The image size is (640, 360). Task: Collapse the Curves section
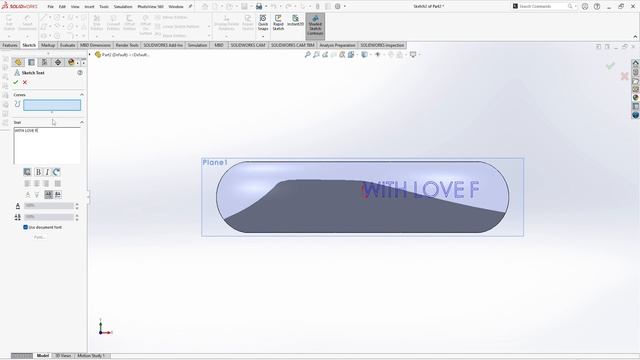(x=82, y=95)
